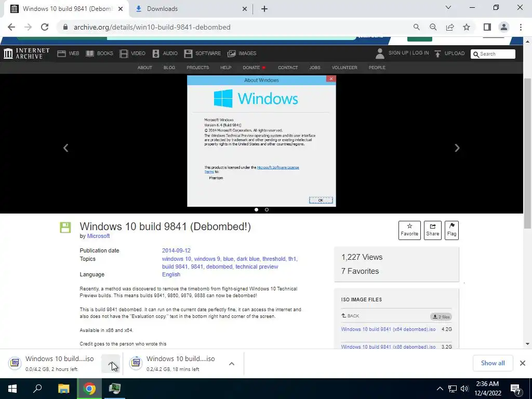Expand options for the 18-mins-left download
The image size is (532, 399).
pos(232,364)
